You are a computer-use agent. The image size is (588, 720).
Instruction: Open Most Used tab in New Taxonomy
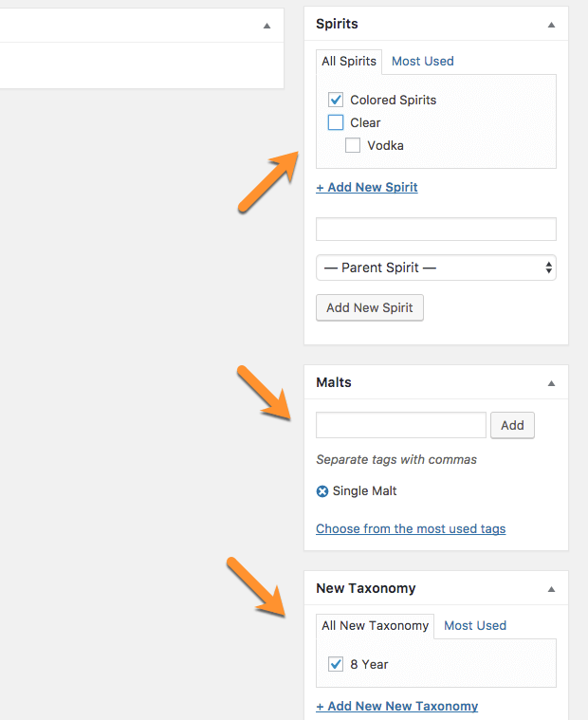pos(474,625)
